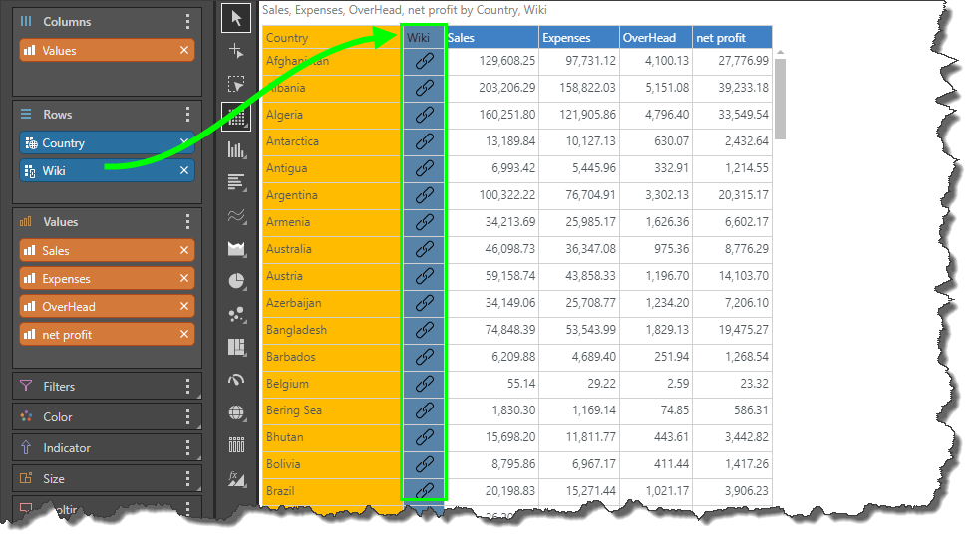Remove Sales chip from Values

184,251
